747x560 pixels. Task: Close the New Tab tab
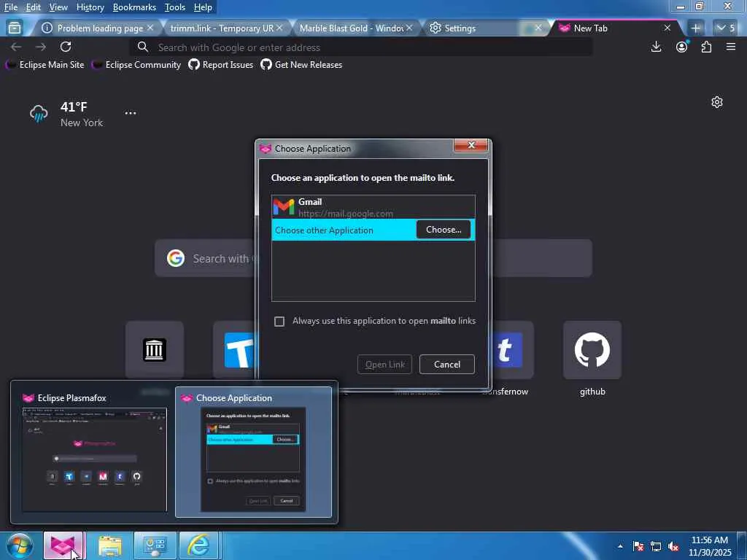667,28
